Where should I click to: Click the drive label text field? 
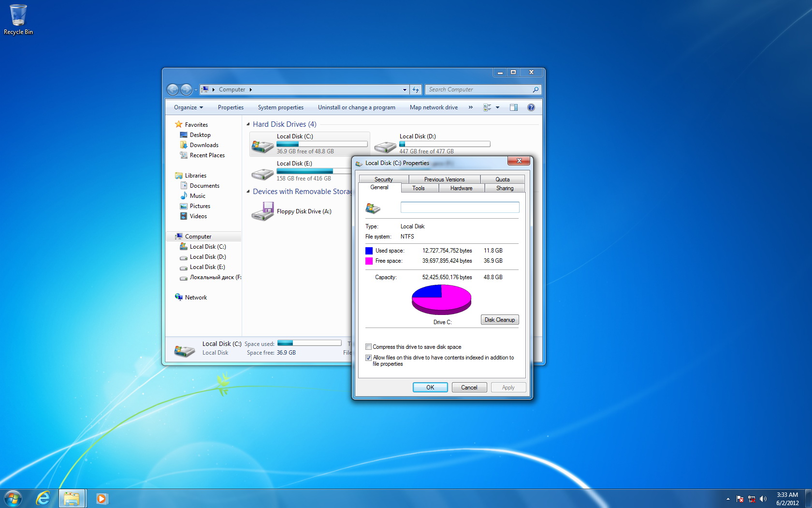460,208
